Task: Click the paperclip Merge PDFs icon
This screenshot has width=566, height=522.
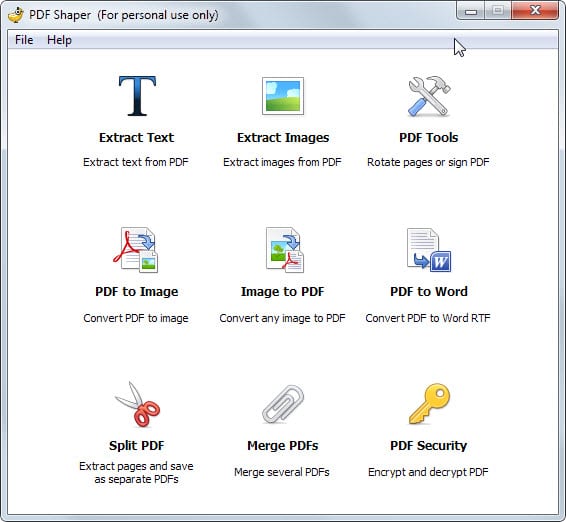Action: pos(283,404)
